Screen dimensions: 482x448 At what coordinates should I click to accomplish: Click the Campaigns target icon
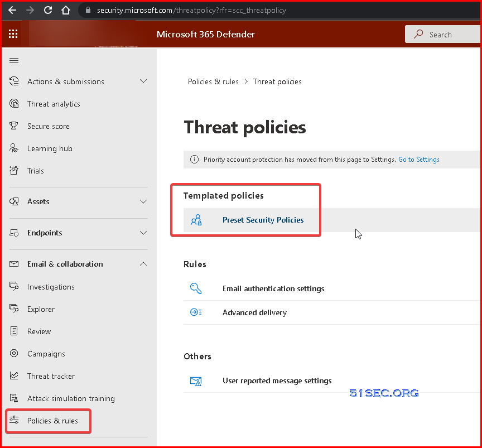(14, 353)
